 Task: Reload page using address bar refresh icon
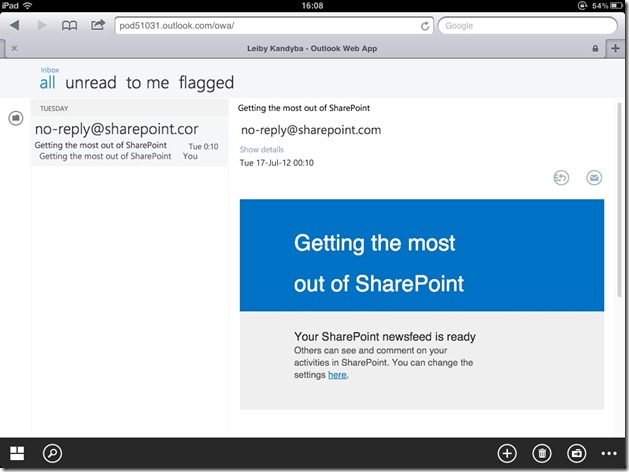coord(425,26)
